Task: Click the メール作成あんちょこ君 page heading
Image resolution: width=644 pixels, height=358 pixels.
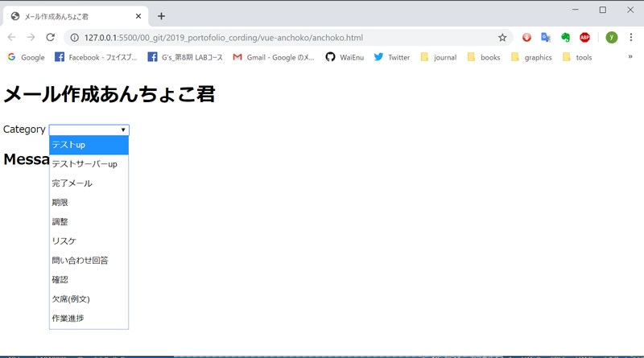Action: [109, 94]
